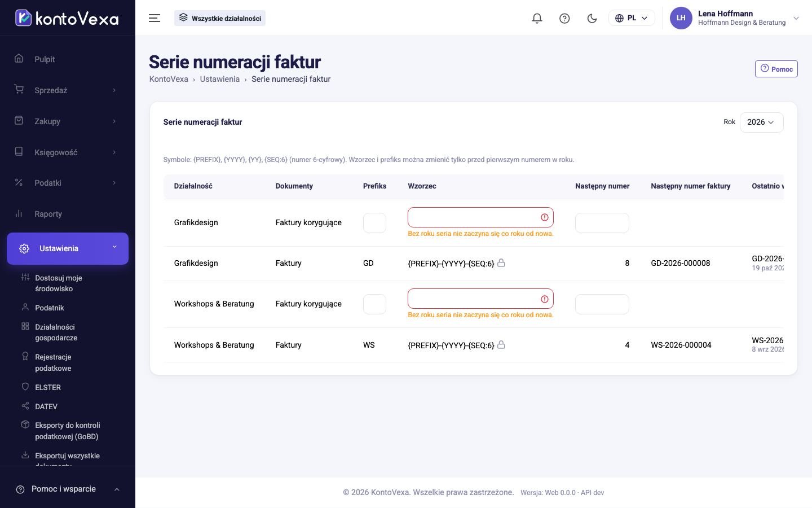
Task: Click the lock icon on the WS pattern row
Action: pyautogui.click(x=501, y=345)
